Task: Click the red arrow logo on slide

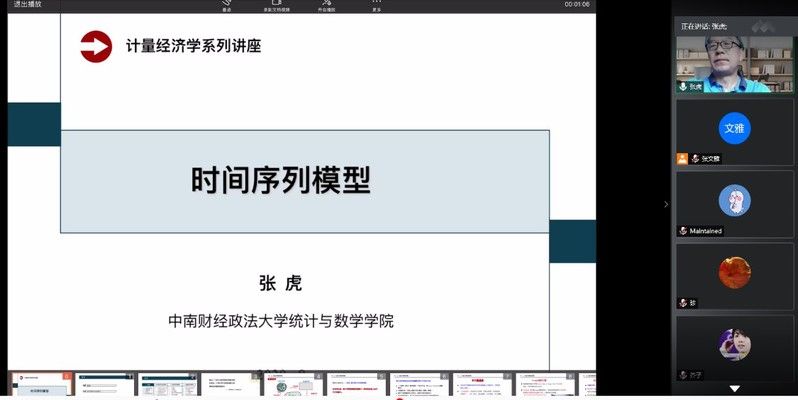Action: pos(96,47)
